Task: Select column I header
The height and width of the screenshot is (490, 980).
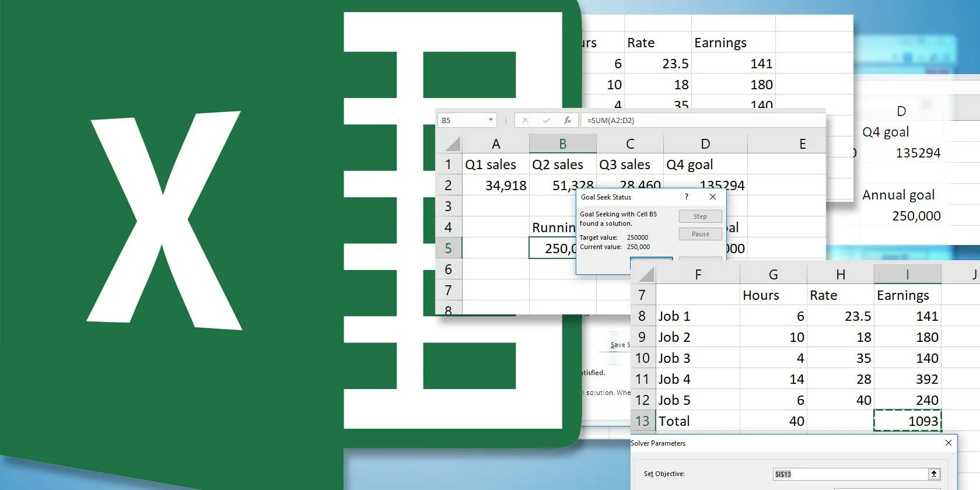Action: click(908, 274)
